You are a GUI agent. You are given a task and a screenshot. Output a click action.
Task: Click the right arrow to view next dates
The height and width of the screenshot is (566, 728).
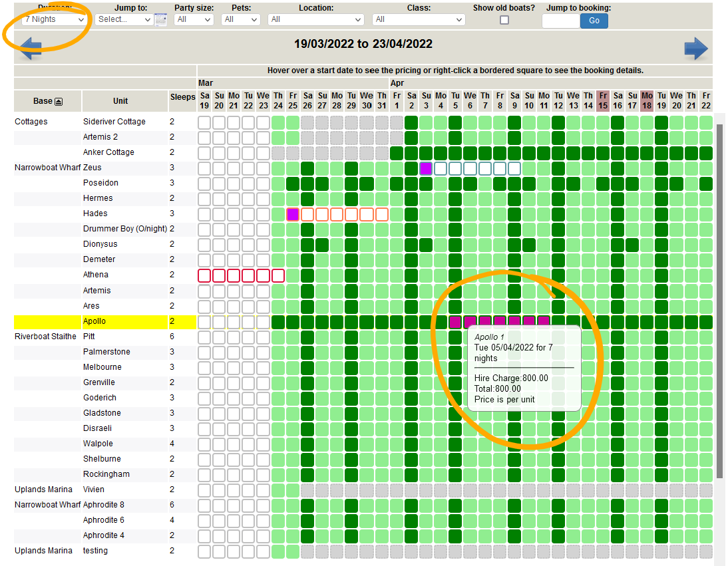point(695,48)
